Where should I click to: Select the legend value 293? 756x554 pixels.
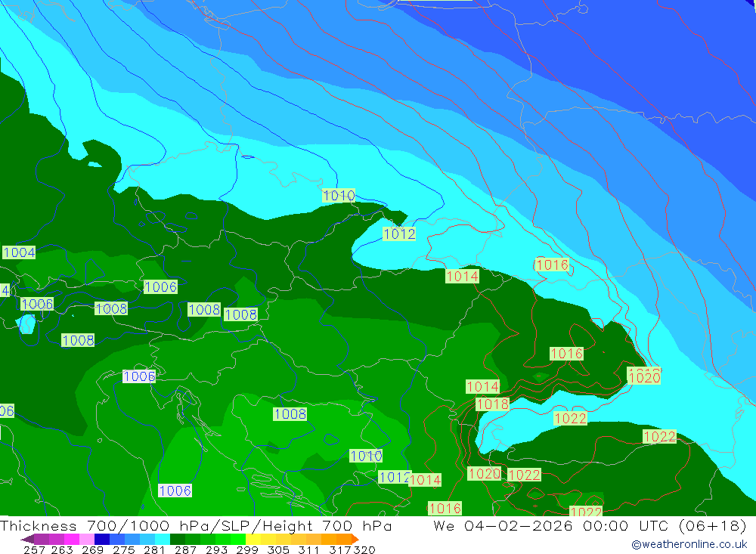(x=216, y=549)
